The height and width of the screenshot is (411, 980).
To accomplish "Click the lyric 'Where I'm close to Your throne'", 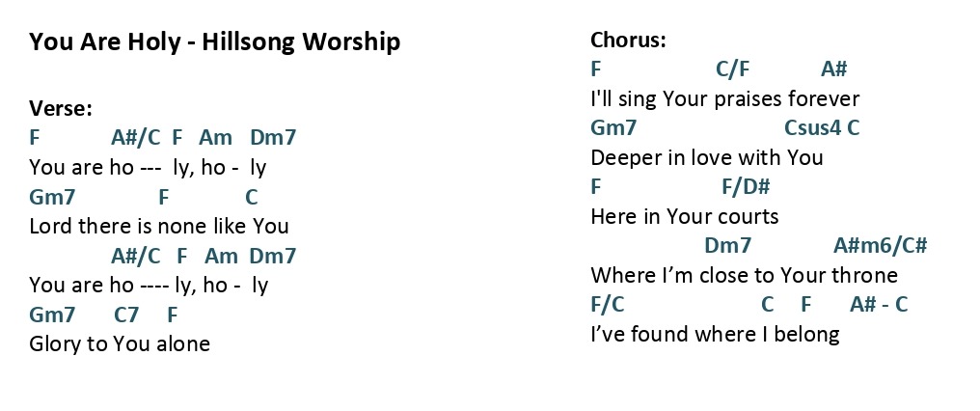I will click(x=745, y=275).
